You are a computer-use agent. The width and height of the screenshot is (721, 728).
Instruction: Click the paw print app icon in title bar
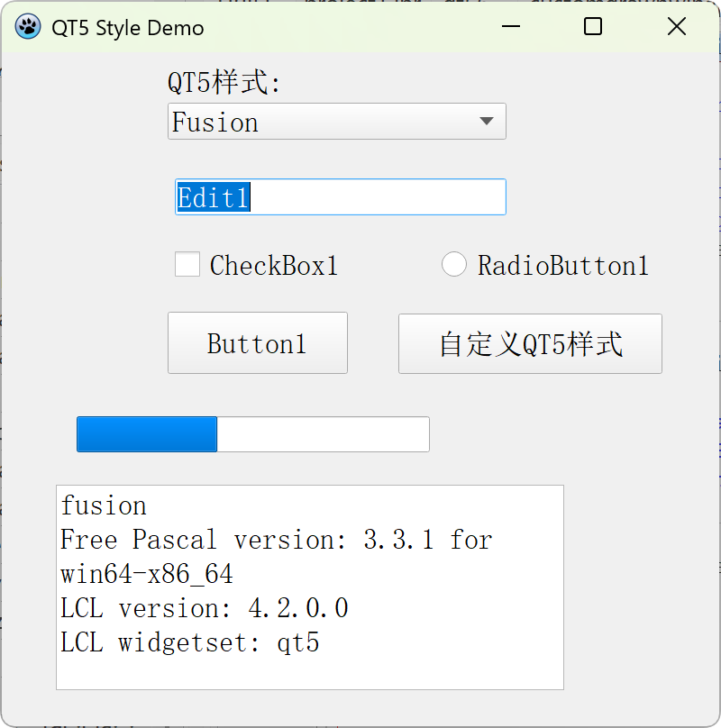(28, 27)
